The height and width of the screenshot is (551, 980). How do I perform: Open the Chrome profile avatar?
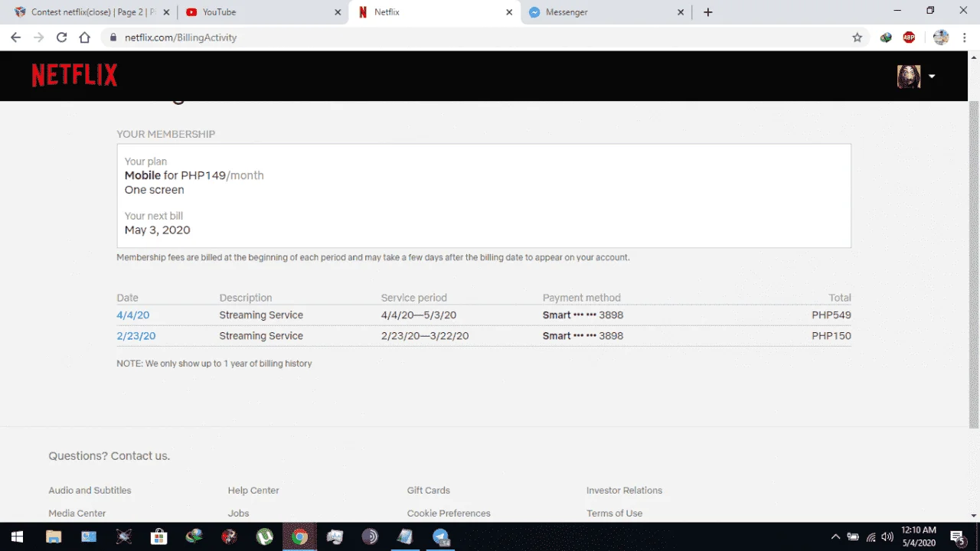click(x=941, y=37)
